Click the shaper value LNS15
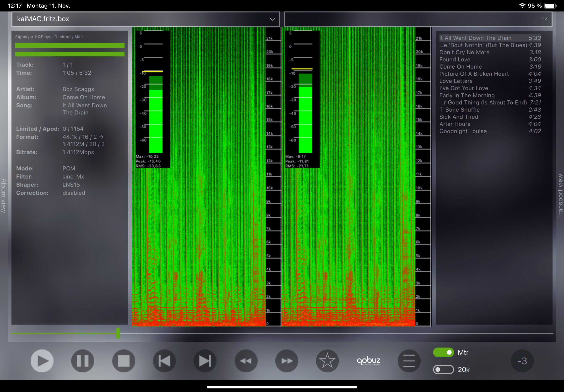This screenshot has height=392, width=564. [x=71, y=185]
